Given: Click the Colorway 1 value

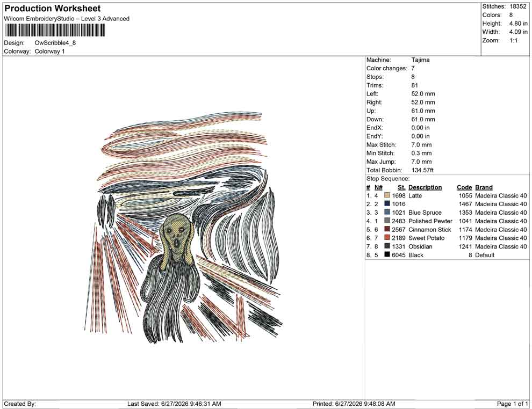Looking at the screenshot, I should 49,52.
